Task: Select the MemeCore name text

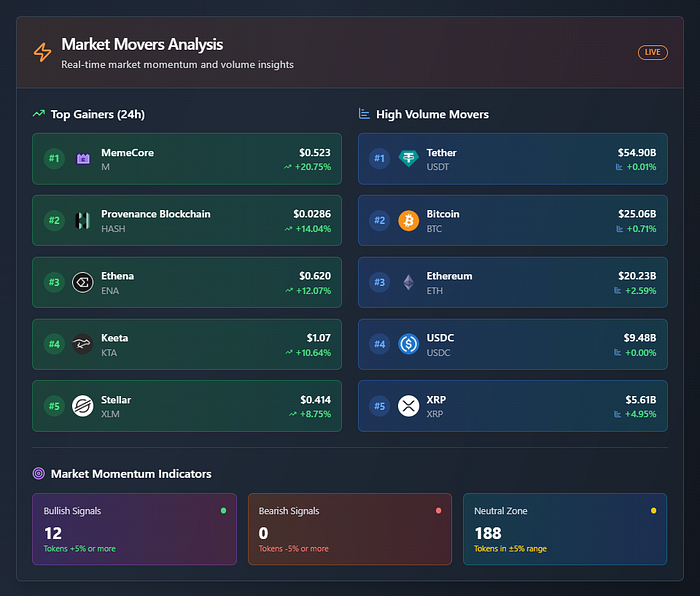Action: click(128, 153)
